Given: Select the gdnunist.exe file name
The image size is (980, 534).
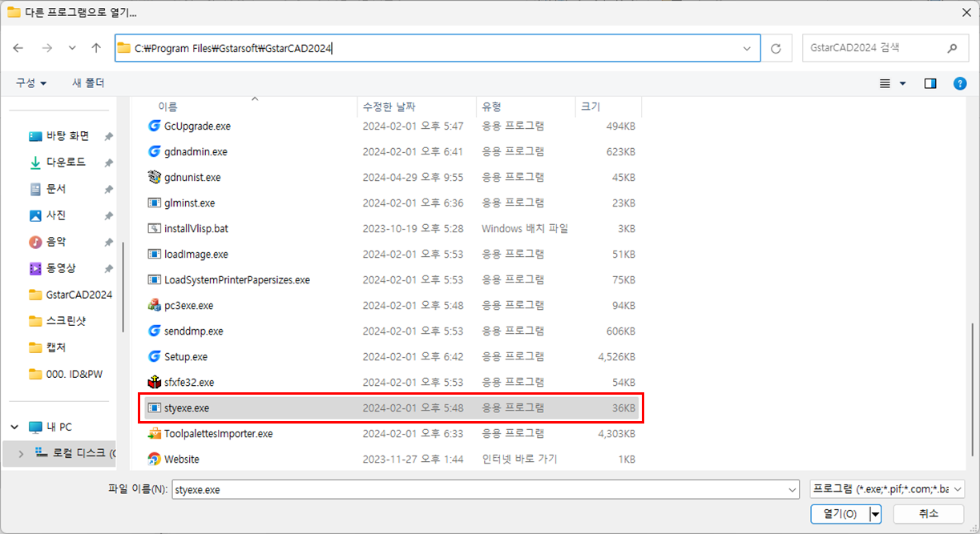Looking at the screenshot, I should click(192, 177).
